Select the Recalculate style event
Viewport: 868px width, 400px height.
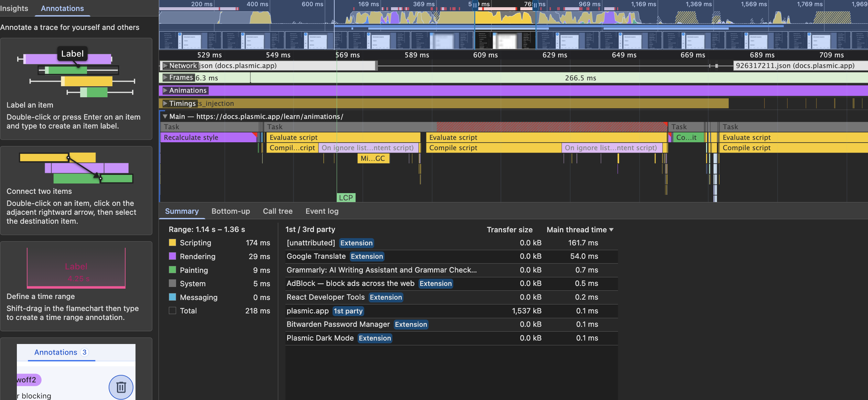pyautogui.click(x=208, y=137)
